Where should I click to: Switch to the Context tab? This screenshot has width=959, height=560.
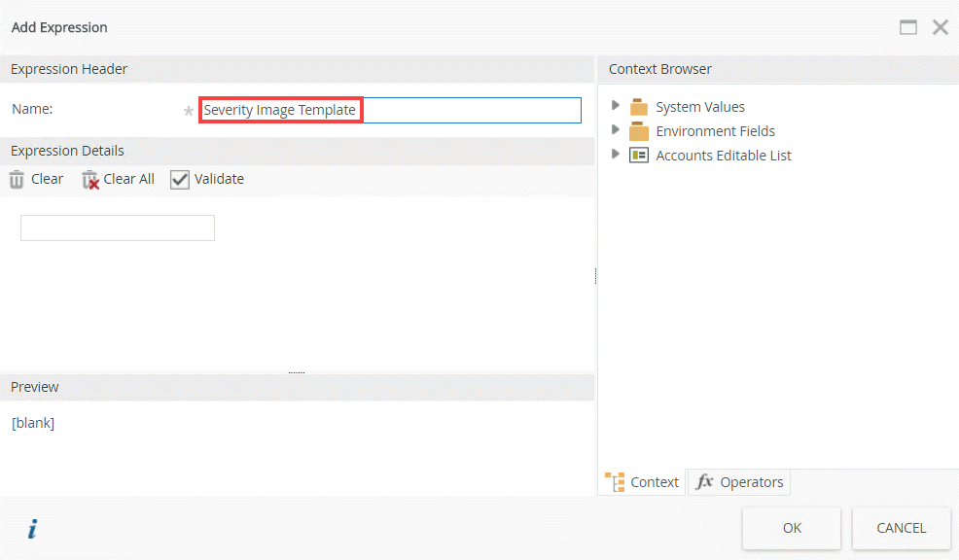(643, 482)
